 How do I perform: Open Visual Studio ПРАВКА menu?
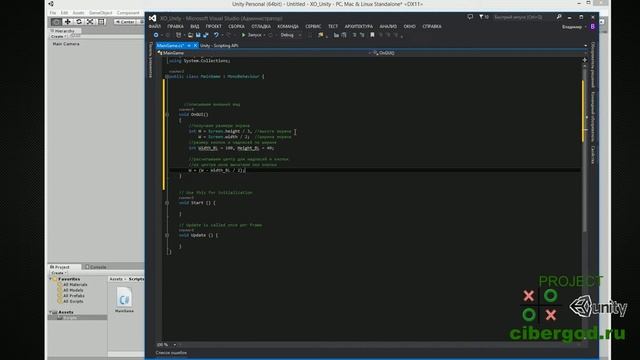(x=175, y=27)
